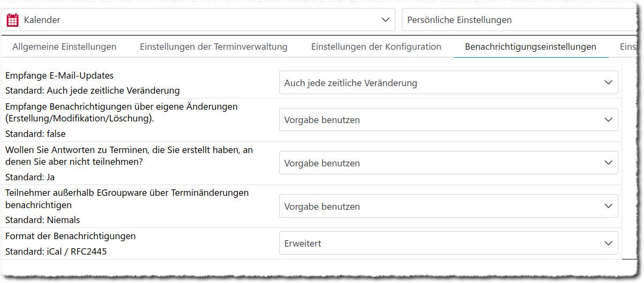The width and height of the screenshot is (644, 283).
Task: Click chevron for Format der Benachrichtigungen
Action: coord(608,243)
